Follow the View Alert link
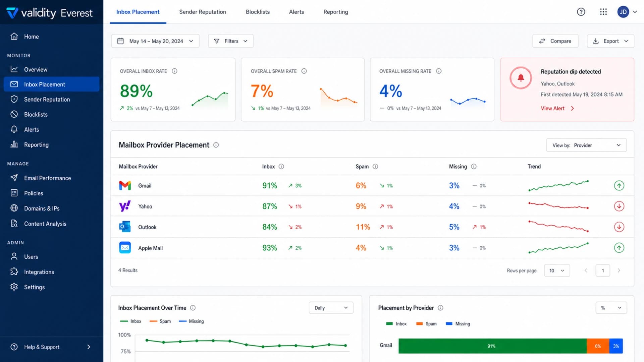 (x=557, y=108)
